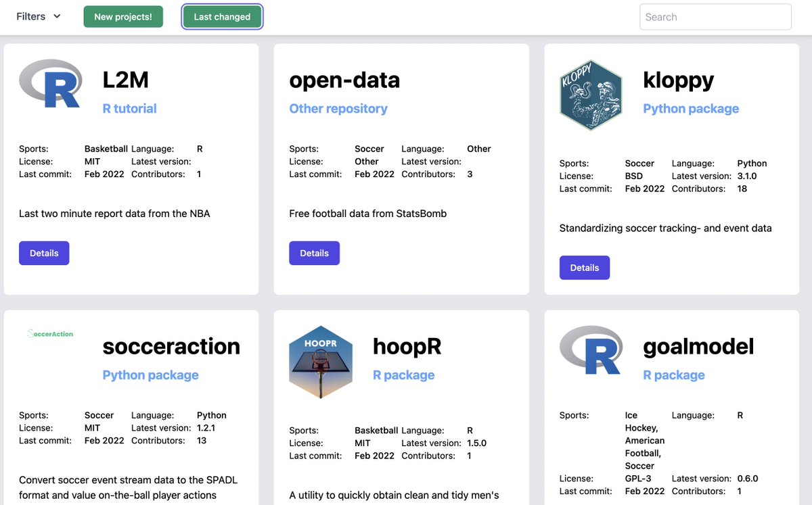The height and width of the screenshot is (505, 812).
Task: Click the R logo on L2M card
Action: [51, 84]
